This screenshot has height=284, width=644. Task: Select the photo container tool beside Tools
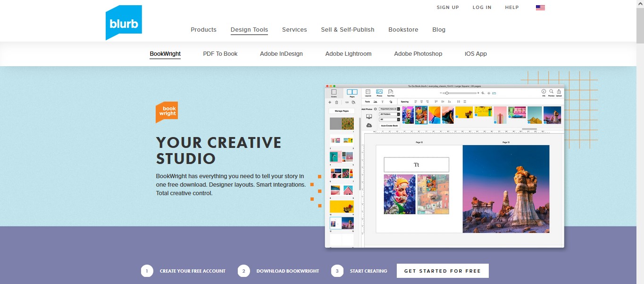[375, 102]
